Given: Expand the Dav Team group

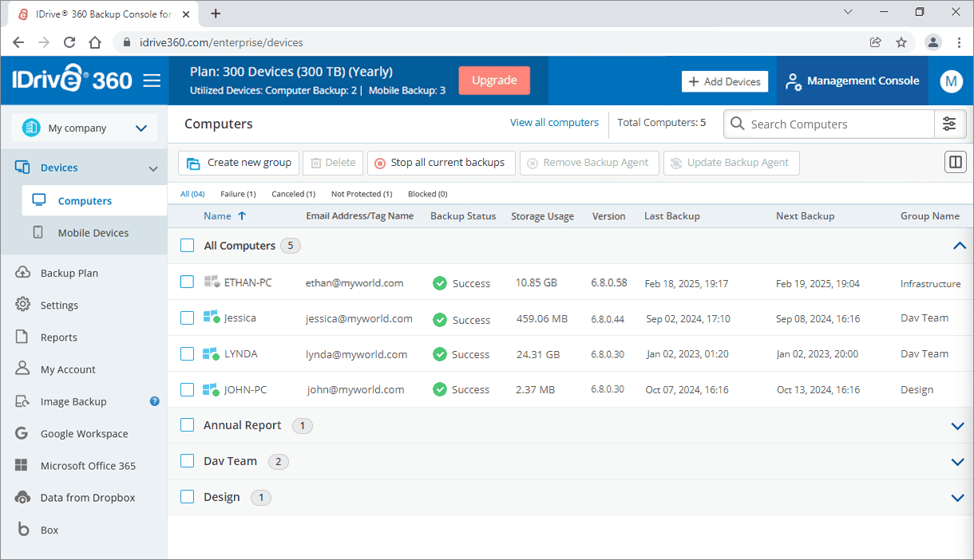Looking at the screenshot, I should tap(959, 462).
